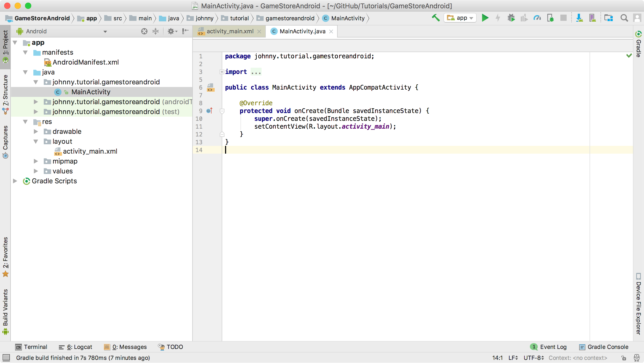
Task: Open the Gradle Console
Action: [604, 347]
